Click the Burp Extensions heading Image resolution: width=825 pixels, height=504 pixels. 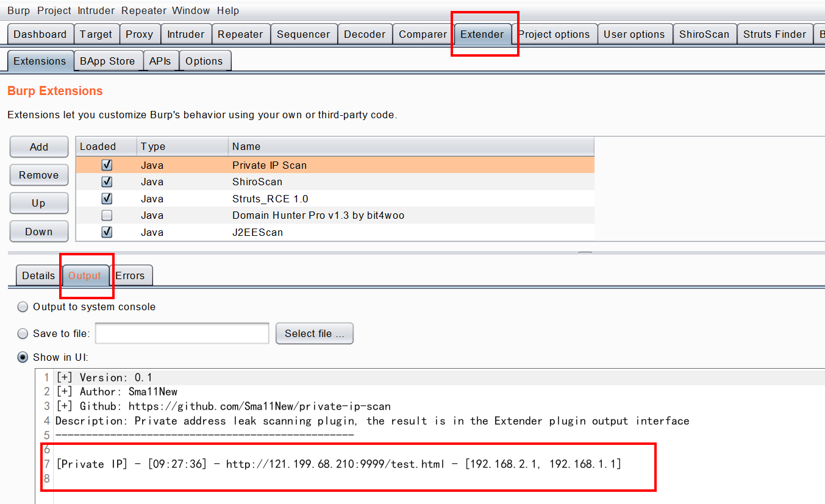click(x=55, y=91)
